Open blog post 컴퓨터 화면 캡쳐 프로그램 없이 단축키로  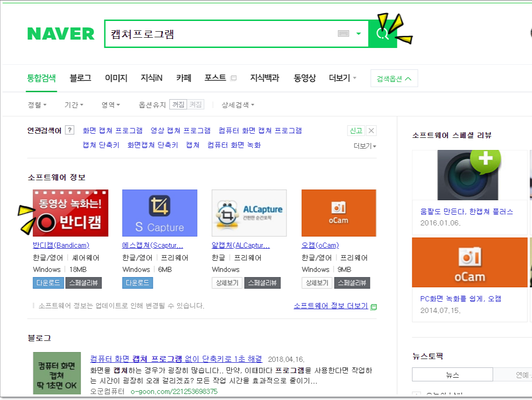click(176, 359)
